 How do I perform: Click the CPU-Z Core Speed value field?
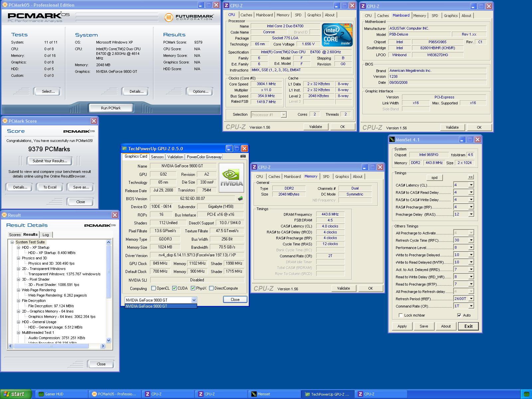pos(266,84)
